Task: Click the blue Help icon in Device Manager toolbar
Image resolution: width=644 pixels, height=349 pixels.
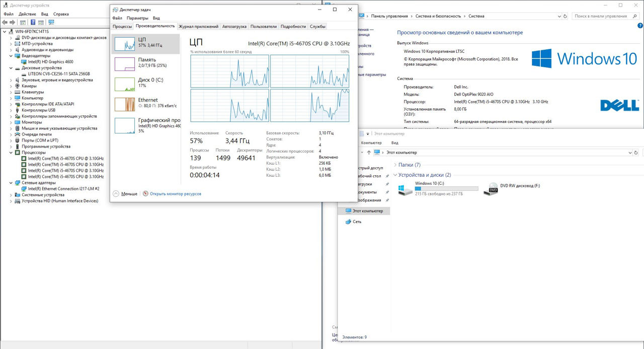Action: click(x=33, y=22)
